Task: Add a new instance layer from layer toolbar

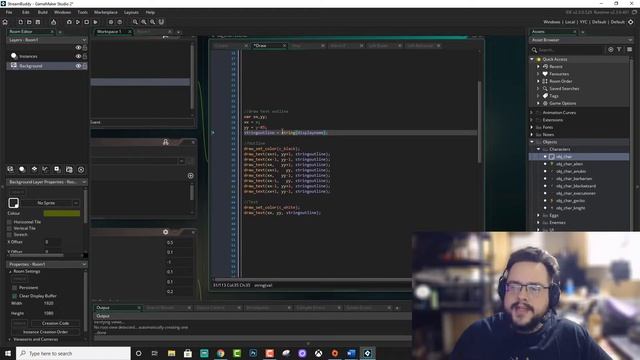Action: pos(22,169)
